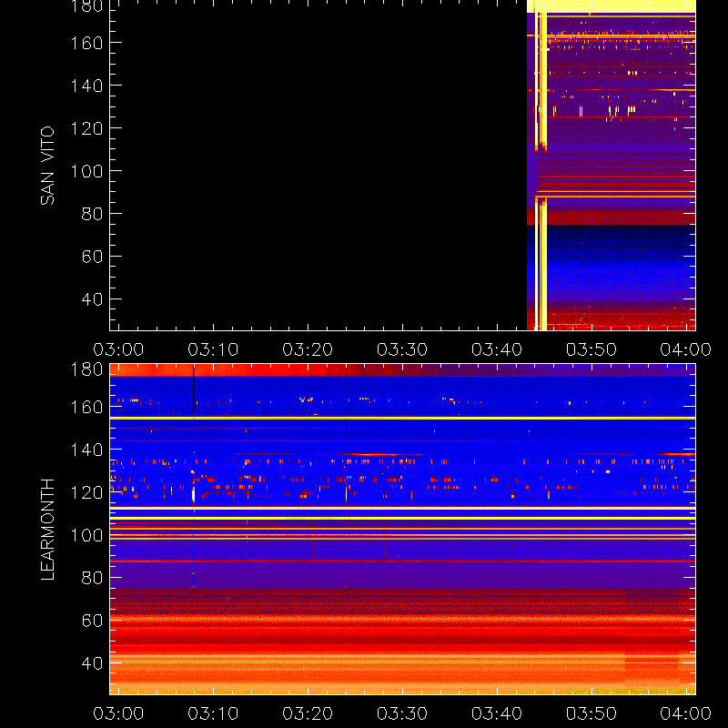
Task: Select the 100 tick label on Learmonth axis
Action: coord(86,535)
